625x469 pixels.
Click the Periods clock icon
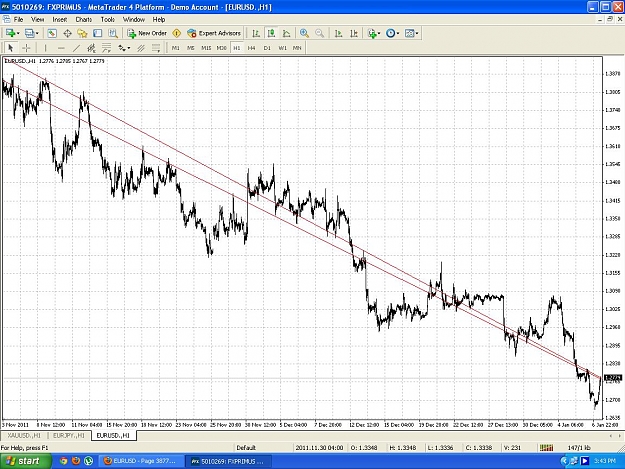pyautogui.click(x=391, y=33)
